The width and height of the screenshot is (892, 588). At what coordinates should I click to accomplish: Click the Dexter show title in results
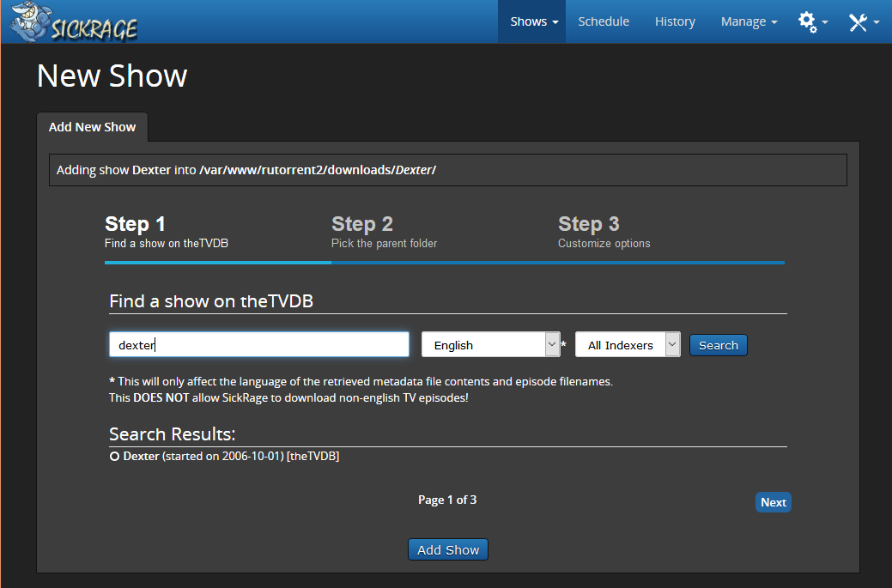[141, 457]
